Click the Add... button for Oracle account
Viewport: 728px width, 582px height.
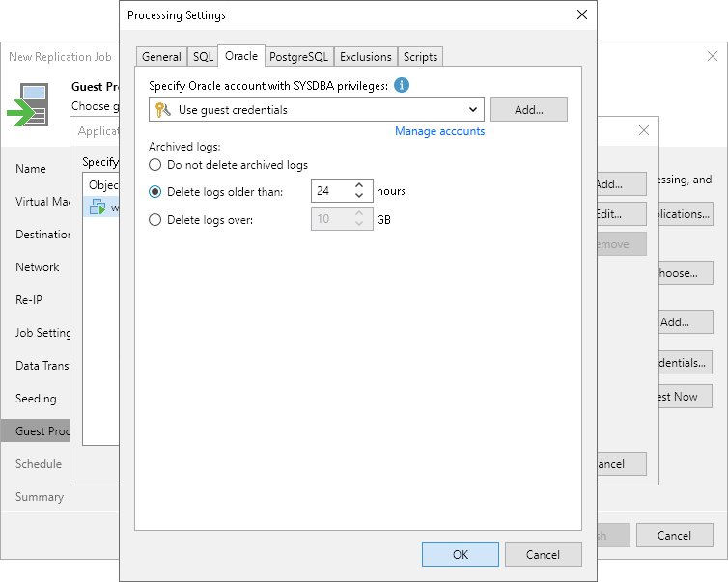[x=529, y=109]
